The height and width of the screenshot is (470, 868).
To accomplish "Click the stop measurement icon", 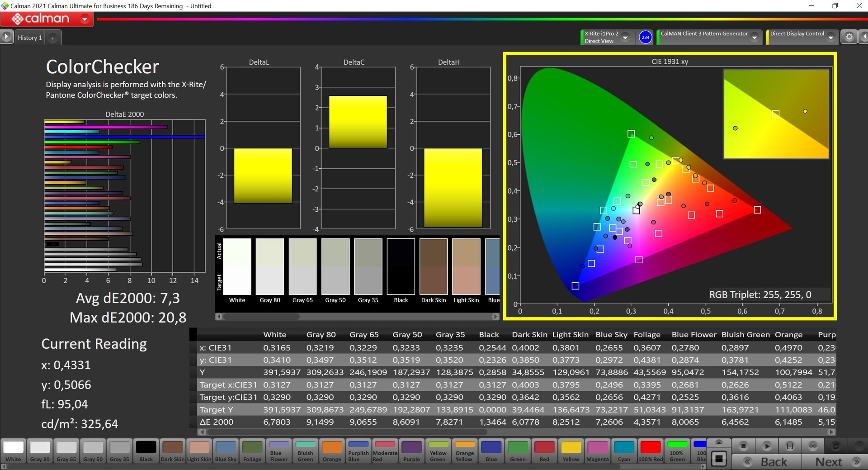I will [x=743, y=446].
